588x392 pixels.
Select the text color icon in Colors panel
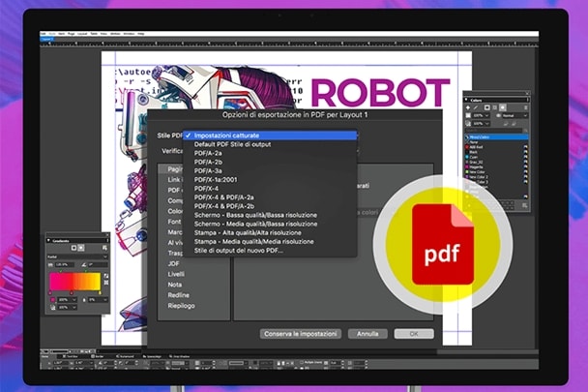(494, 107)
